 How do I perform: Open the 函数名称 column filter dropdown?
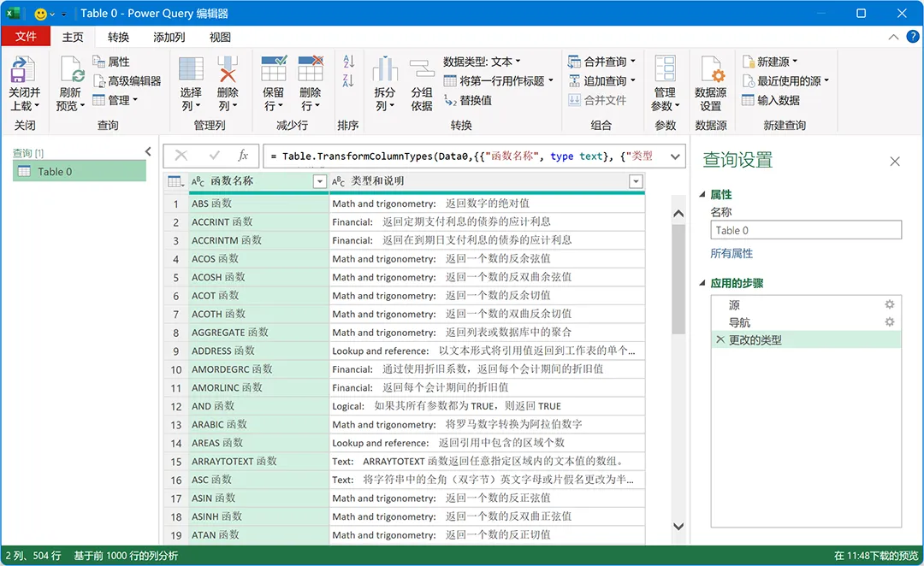pos(319,181)
